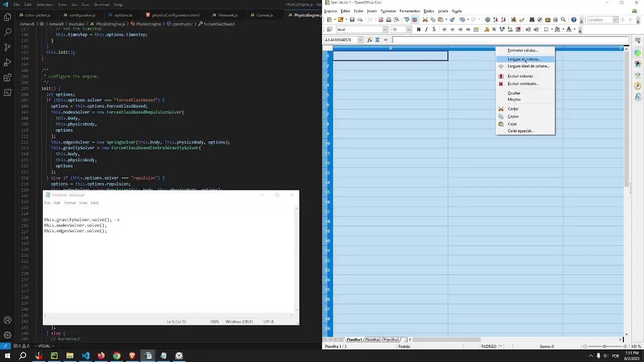This screenshot has width=644, height=362.
Task: Open Chrome from the taskbar
Action: (117, 355)
